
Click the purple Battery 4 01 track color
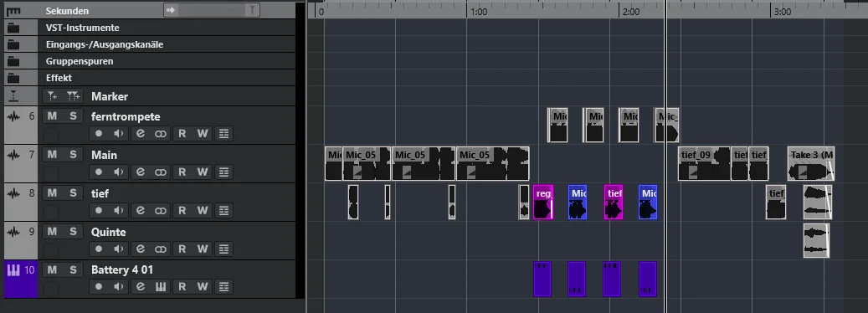(x=21, y=280)
